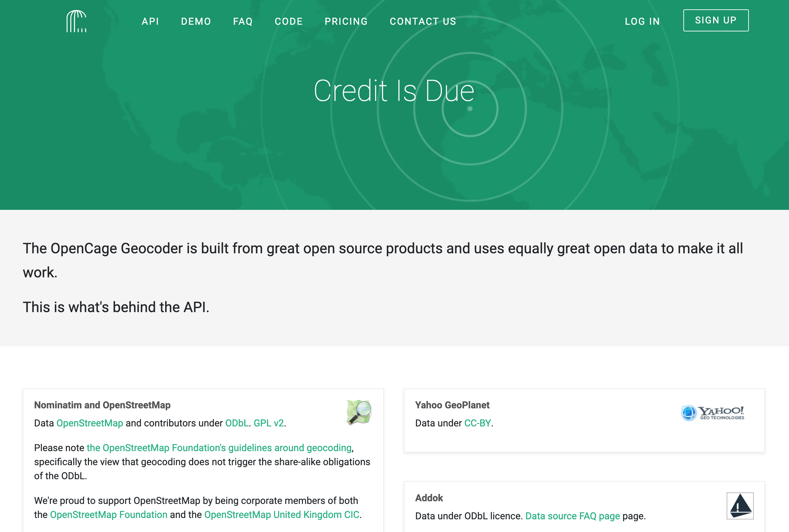This screenshot has height=532, width=789.
Task: Open the OpenStreetMap data link
Action: click(90, 423)
